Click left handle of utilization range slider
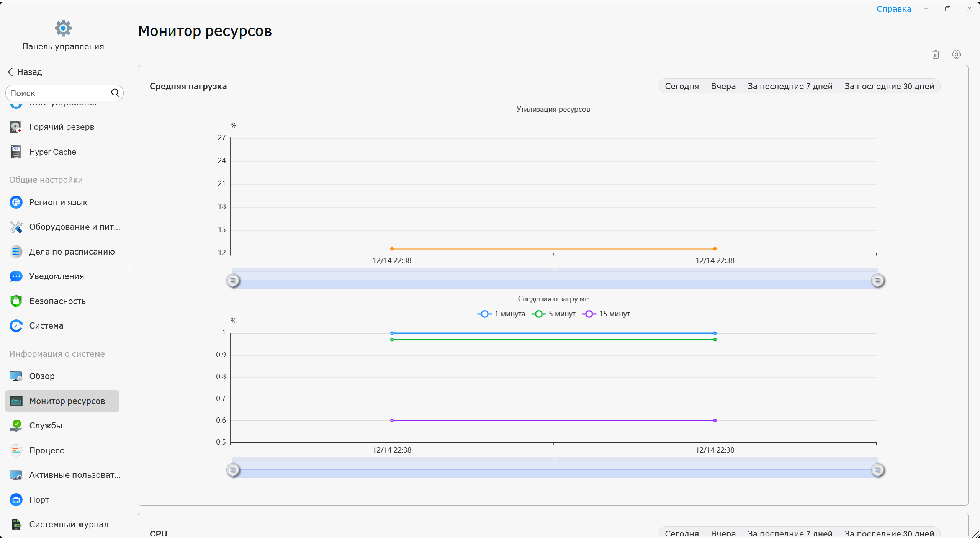The height and width of the screenshot is (538, 980). click(233, 281)
